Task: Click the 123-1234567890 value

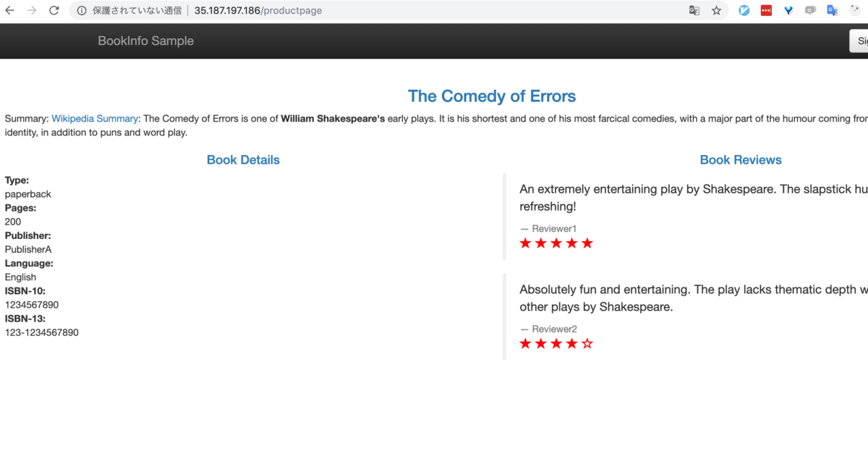Action: [x=42, y=332]
